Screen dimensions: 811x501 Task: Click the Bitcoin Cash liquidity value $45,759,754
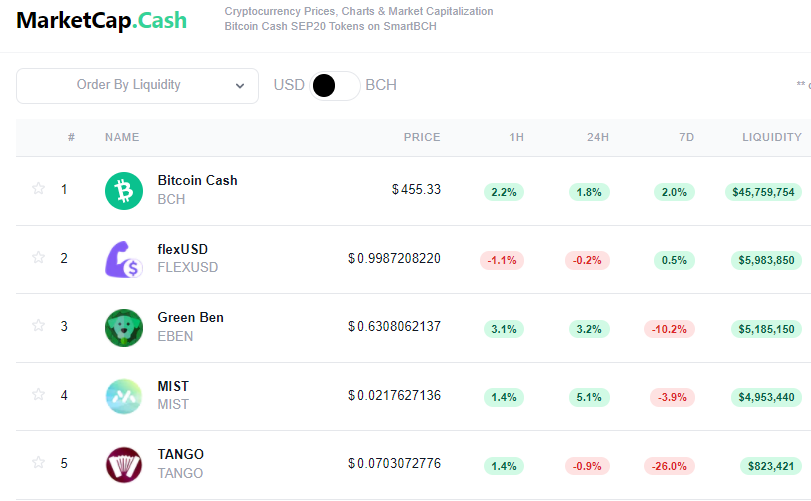763,192
